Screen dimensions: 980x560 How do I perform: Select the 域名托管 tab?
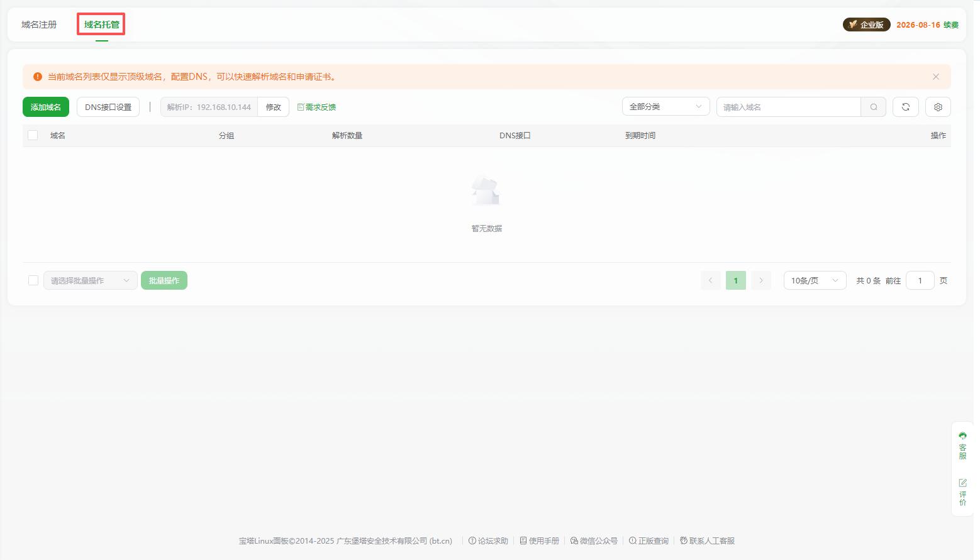[101, 25]
